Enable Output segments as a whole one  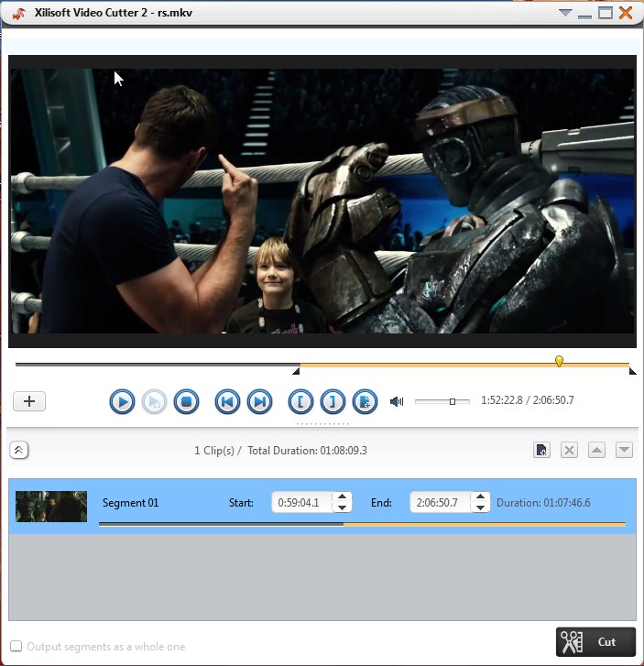click(16, 646)
